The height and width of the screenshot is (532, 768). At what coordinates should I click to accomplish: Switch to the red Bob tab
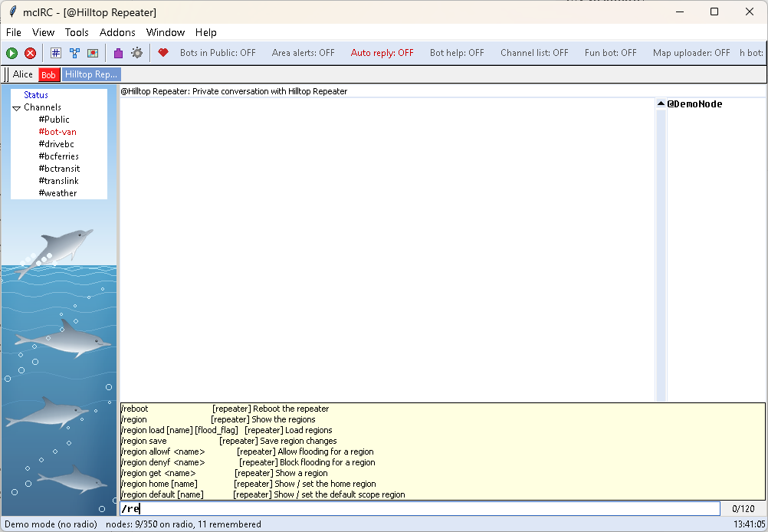pyautogui.click(x=48, y=74)
